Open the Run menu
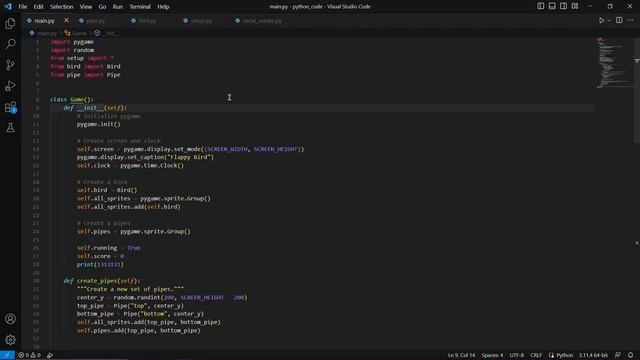This screenshot has height=360, width=640. (118, 7)
